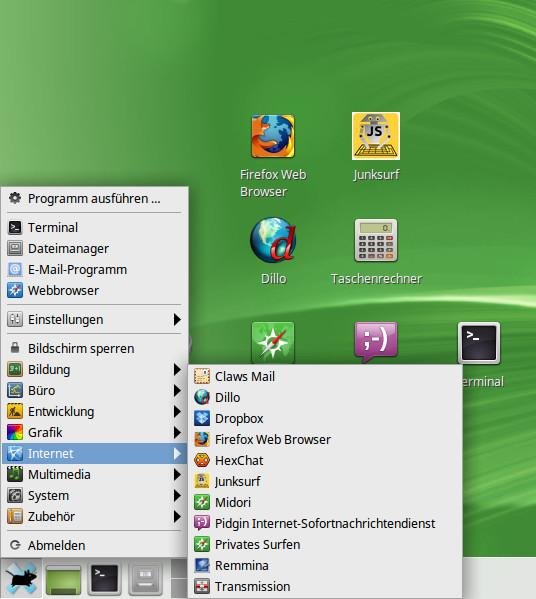Launch Firefox Web Browser from submenu

[x=325, y=439]
